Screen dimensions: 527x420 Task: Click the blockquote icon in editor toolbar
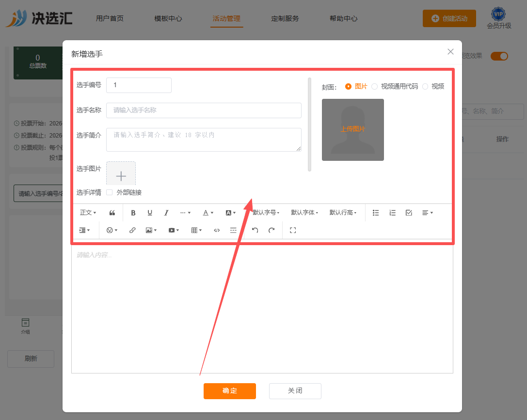point(112,213)
